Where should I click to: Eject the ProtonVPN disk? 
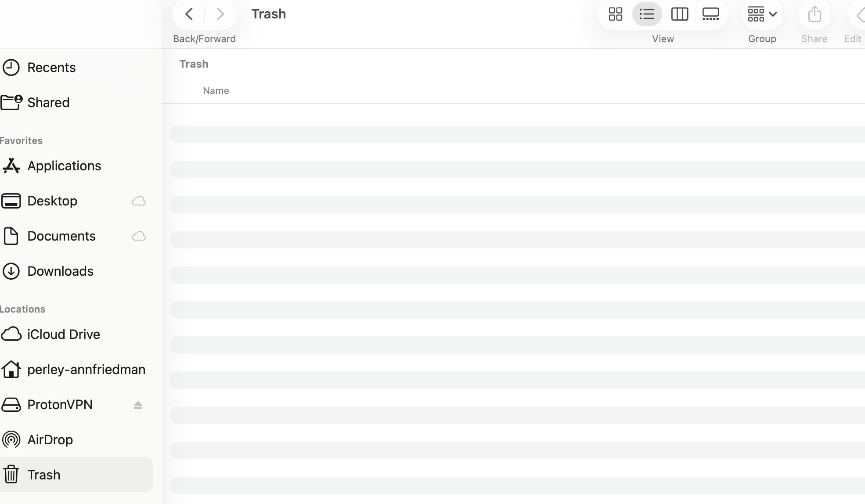(138, 405)
